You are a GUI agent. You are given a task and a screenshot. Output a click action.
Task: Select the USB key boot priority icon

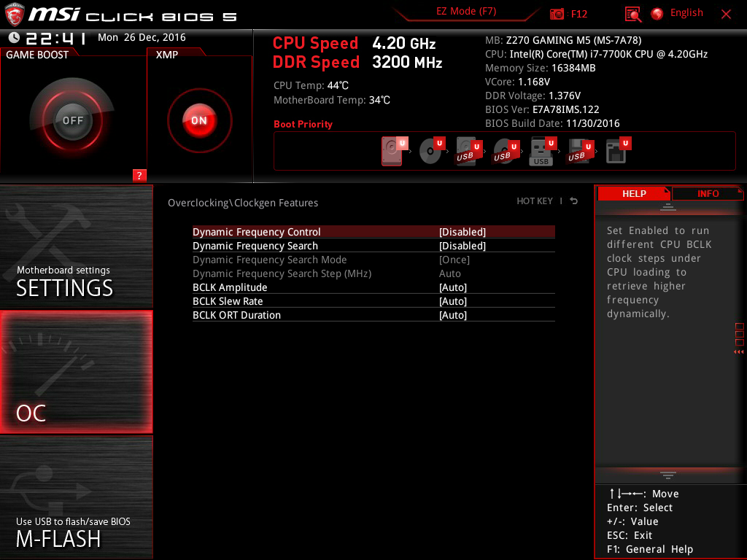(543, 151)
